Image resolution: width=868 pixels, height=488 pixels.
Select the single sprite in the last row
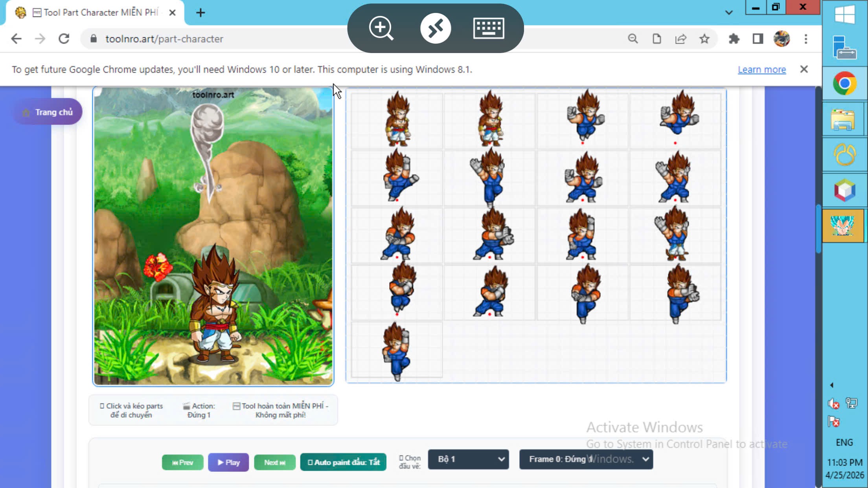[396, 351]
